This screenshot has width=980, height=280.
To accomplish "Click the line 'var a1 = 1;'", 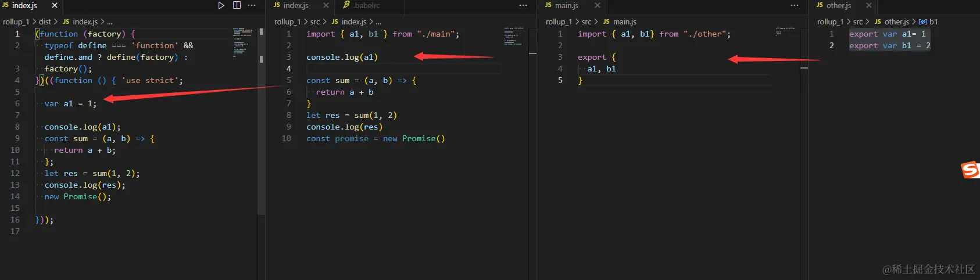I will point(70,103).
